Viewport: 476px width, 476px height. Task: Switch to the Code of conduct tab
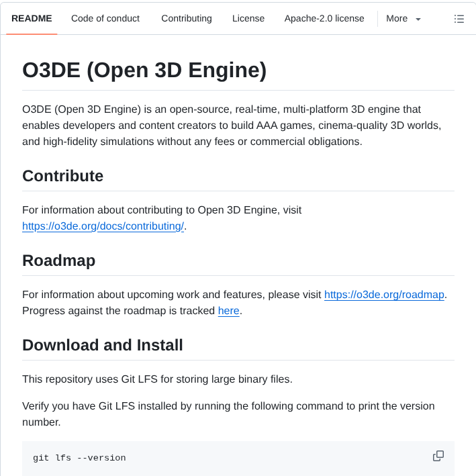click(105, 19)
